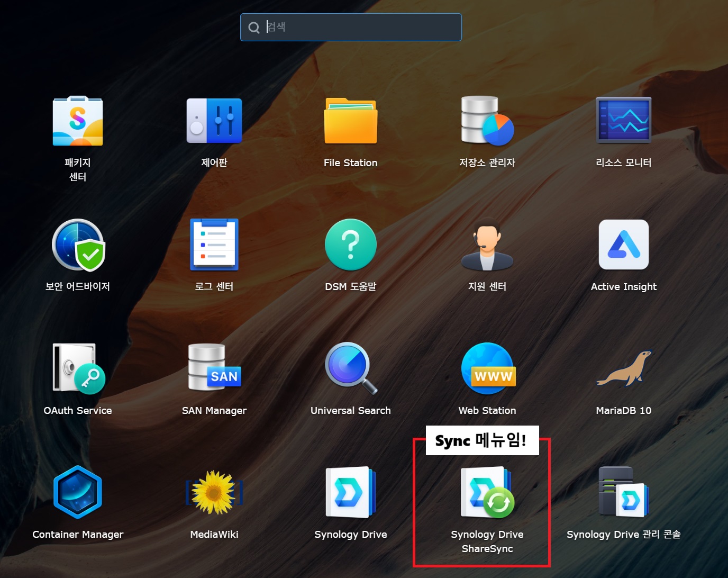Click the search (검색) input field

point(360,27)
